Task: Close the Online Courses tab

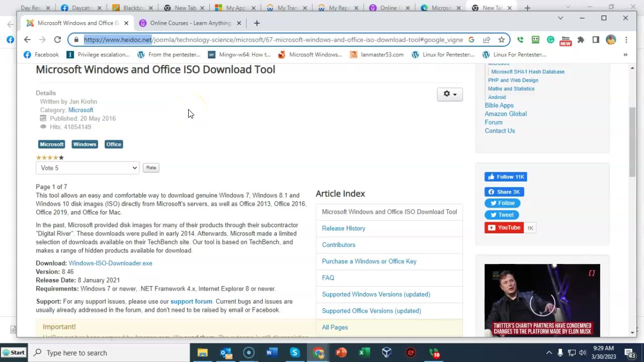Action: 239,23
